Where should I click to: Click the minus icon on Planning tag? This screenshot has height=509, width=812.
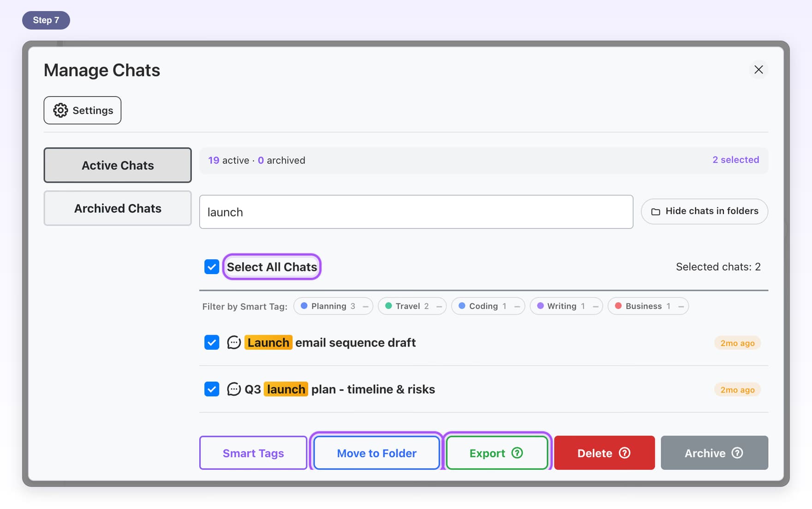click(365, 306)
